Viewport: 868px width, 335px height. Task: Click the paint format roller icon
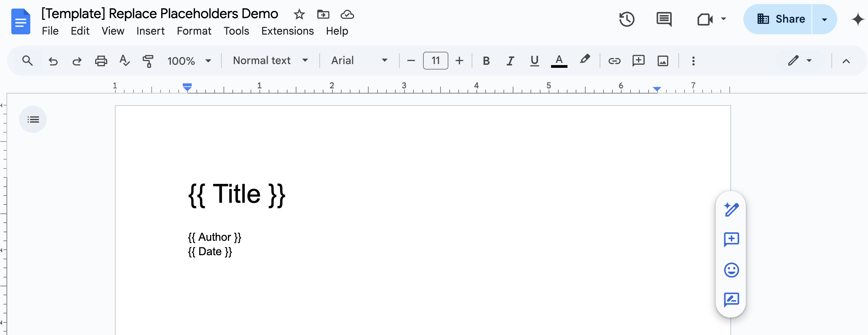pyautogui.click(x=148, y=61)
